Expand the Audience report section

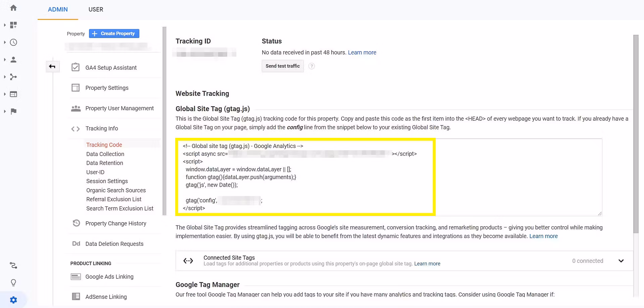tap(5, 60)
